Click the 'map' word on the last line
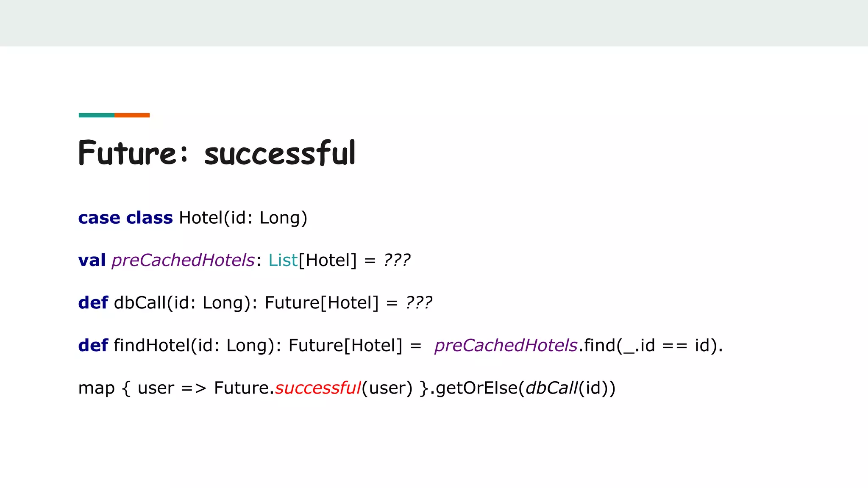This screenshot has height=488, width=868. pos(96,388)
